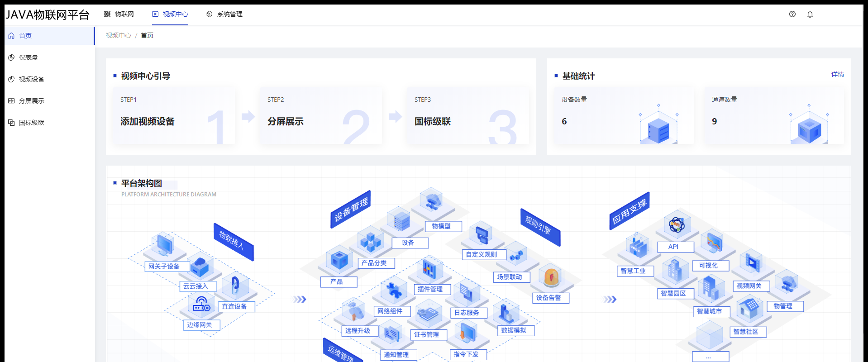Click the 国标级联 sidebar icon
This screenshot has width=868, height=362.
pos(11,123)
